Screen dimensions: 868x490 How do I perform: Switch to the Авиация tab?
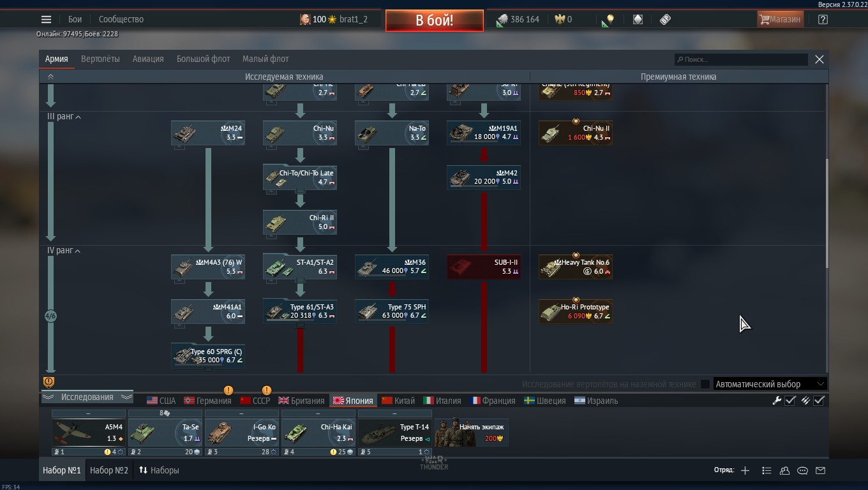click(x=148, y=59)
